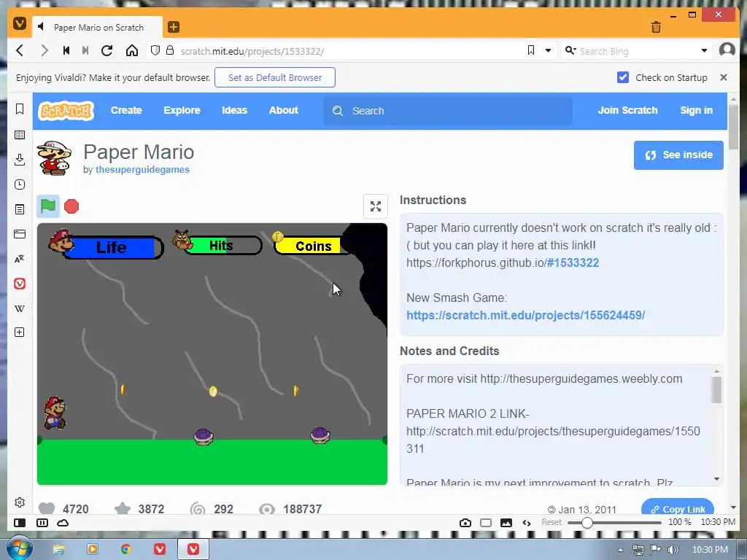The width and height of the screenshot is (747, 560).
Task: Open the address bar dropdown arrow
Action: [548, 50]
